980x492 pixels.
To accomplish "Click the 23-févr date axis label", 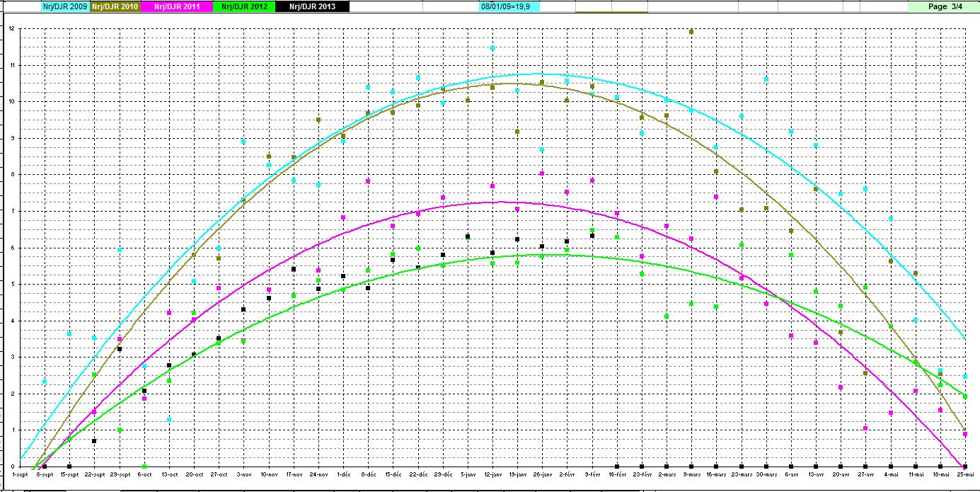I will click(642, 474).
